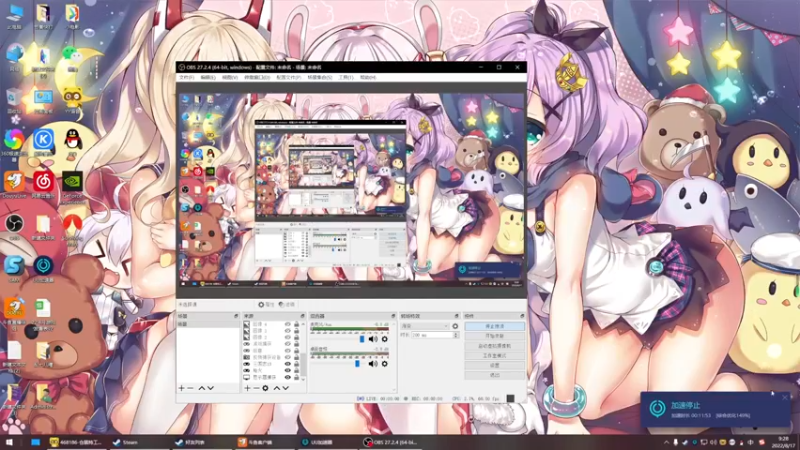Open the NetEase Cloud Music desktop icon

click(44, 184)
